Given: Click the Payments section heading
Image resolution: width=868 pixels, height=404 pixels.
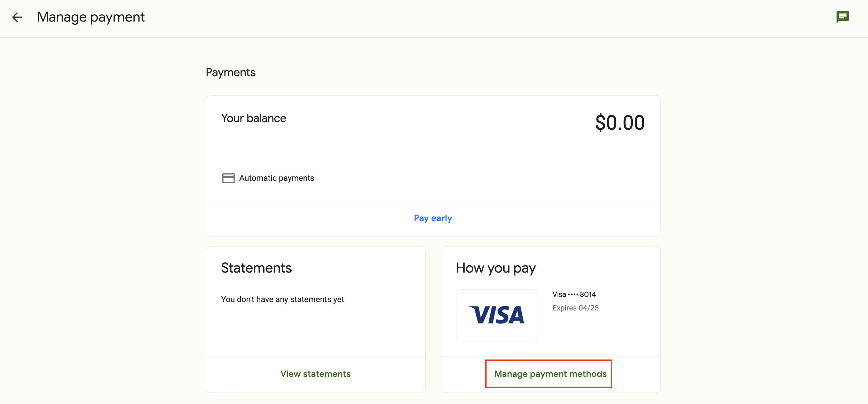Looking at the screenshot, I should coord(230,72).
